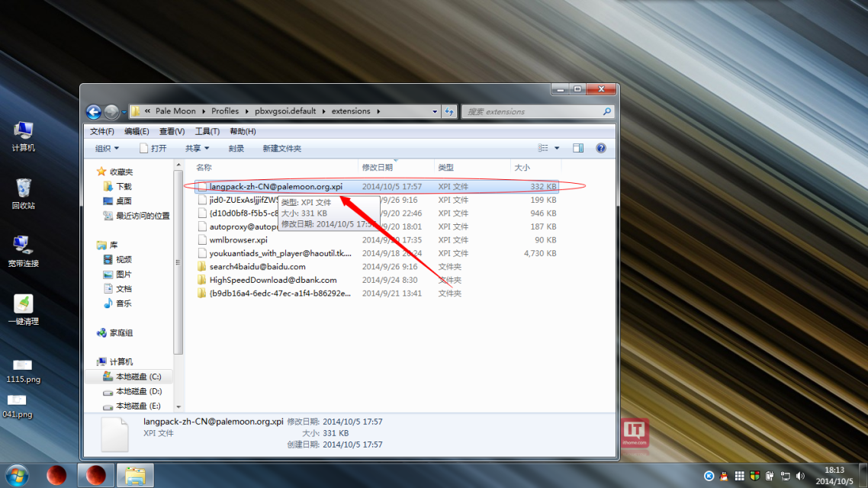
Task: Expand the 共享 toolbar dropdown
Action: click(197, 148)
